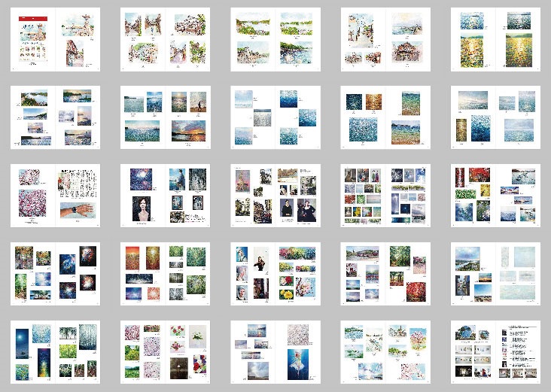Select the spread of village street watercolor sketches
The width and height of the screenshot is (551, 392).
tap(165, 39)
